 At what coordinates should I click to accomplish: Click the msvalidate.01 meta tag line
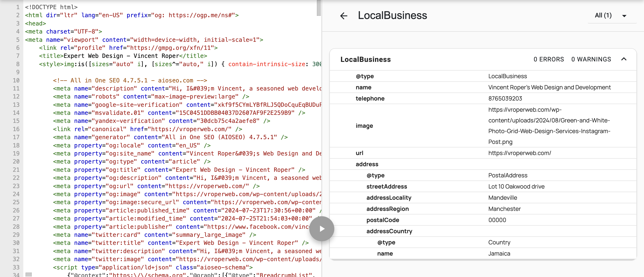click(x=179, y=113)
